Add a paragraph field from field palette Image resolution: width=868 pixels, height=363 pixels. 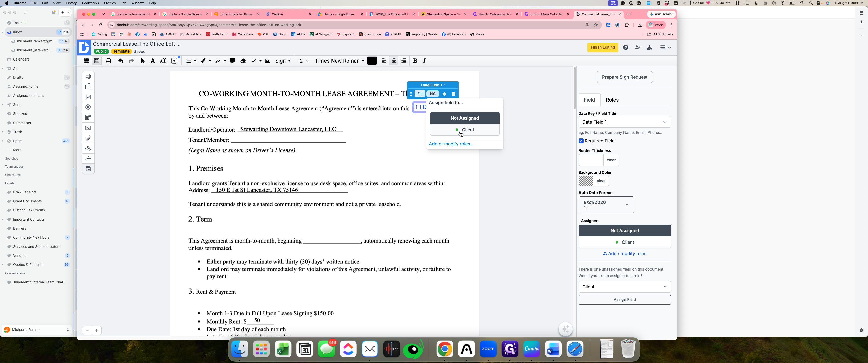tap(88, 86)
